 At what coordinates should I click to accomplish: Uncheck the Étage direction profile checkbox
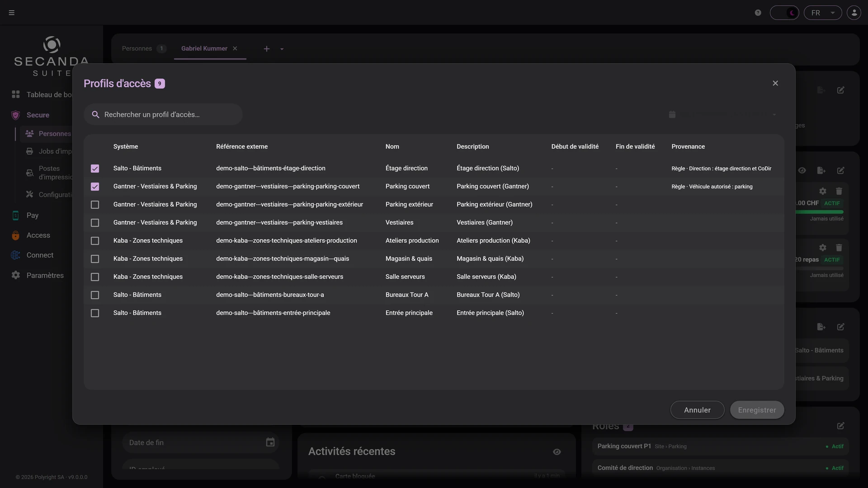tap(95, 169)
